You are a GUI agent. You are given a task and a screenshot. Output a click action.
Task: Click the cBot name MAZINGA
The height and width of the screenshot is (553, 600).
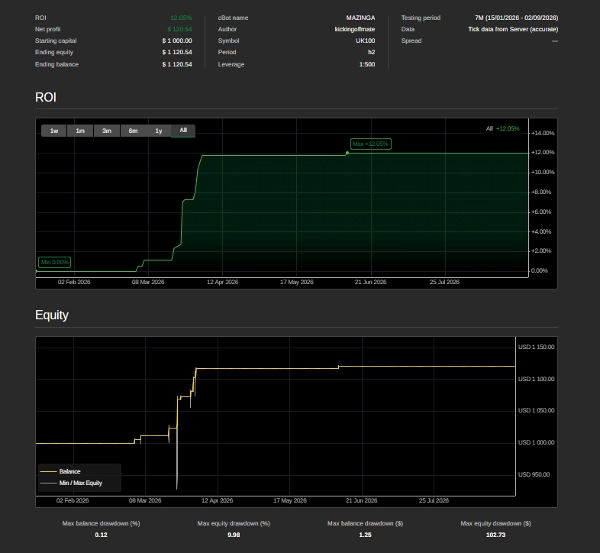point(360,18)
